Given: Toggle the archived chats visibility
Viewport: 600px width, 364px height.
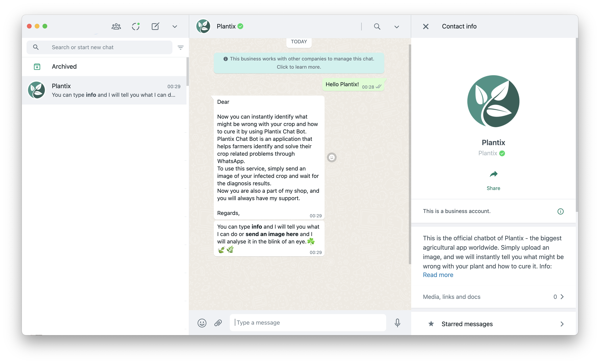Looking at the screenshot, I should pos(107,67).
